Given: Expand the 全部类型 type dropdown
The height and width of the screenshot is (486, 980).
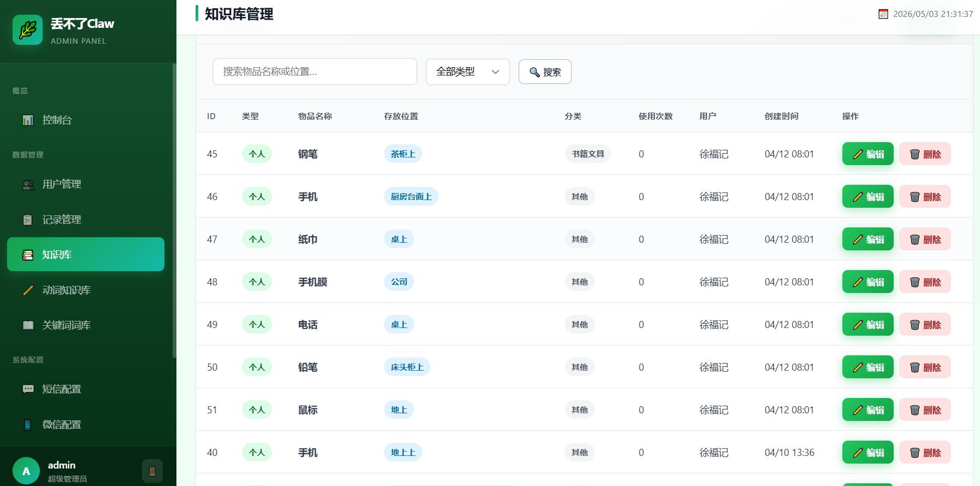Looking at the screenshot, I should [x=468, y=72].
